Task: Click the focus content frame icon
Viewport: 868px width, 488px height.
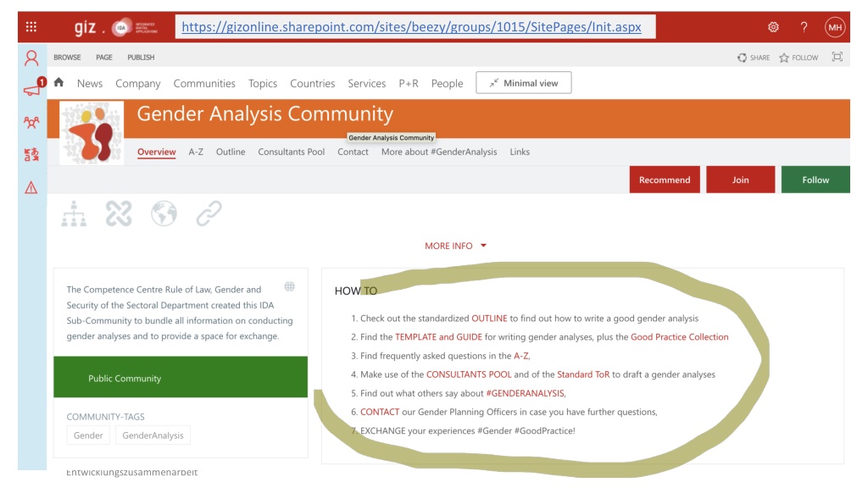Action: 837,57
